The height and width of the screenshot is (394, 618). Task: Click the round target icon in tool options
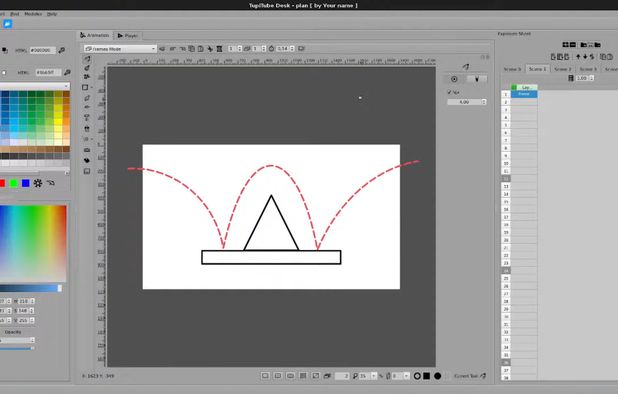point(454,79)
